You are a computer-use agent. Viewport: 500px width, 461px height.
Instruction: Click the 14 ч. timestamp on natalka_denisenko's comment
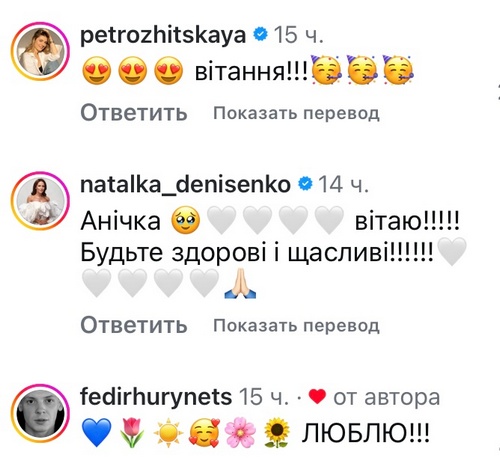[343, 184]
